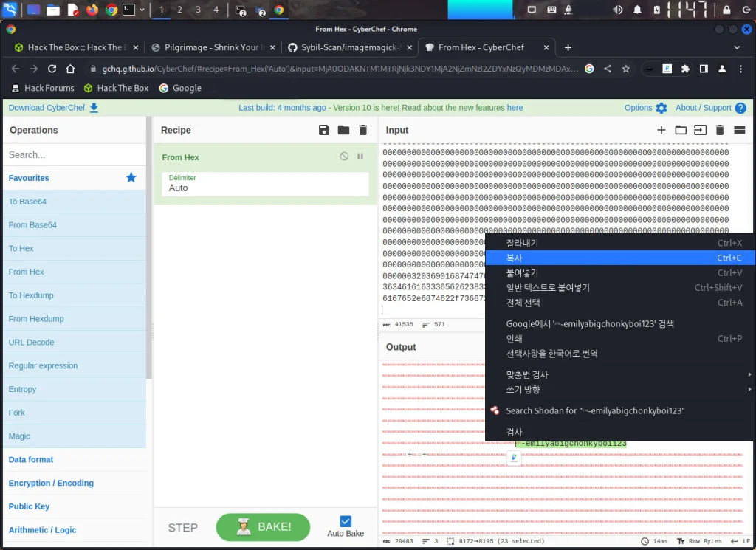Select the Entropy operation

tap(75, 389)
